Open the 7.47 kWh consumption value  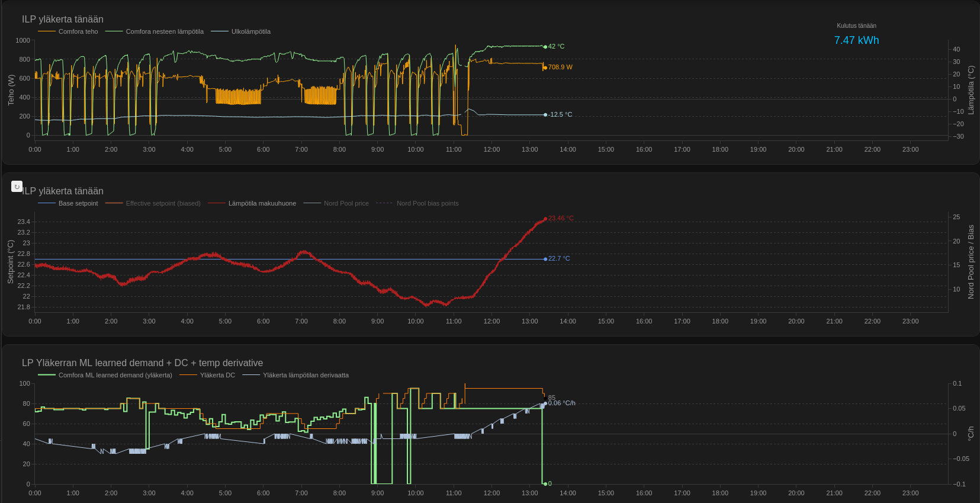tap(856, 40)
